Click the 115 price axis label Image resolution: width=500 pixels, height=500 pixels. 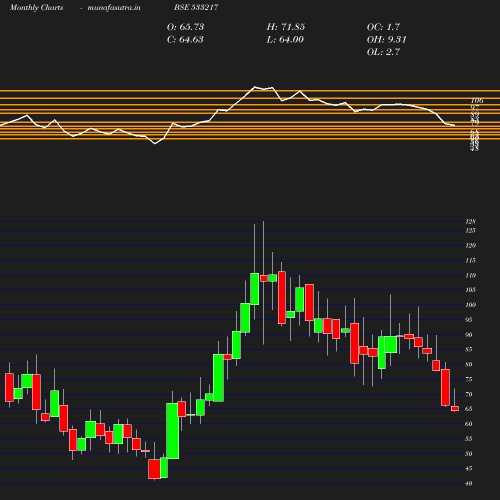pyautogui.click(x=470, y=260)
